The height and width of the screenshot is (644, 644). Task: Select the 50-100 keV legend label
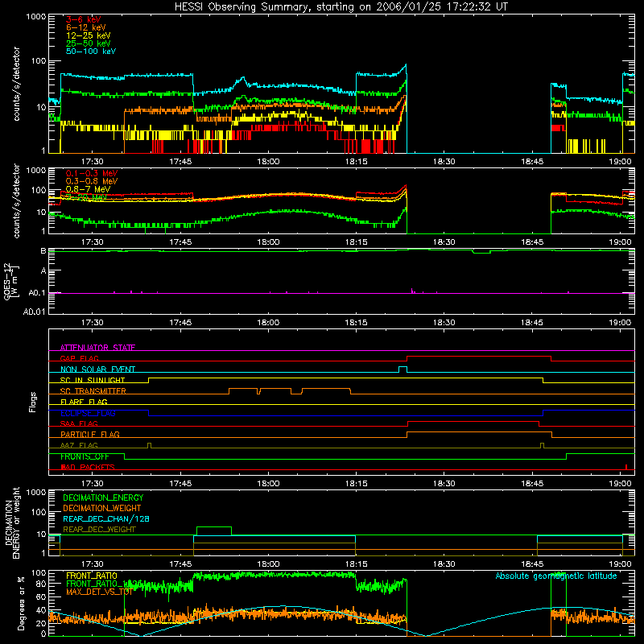(x=91, y=52)
